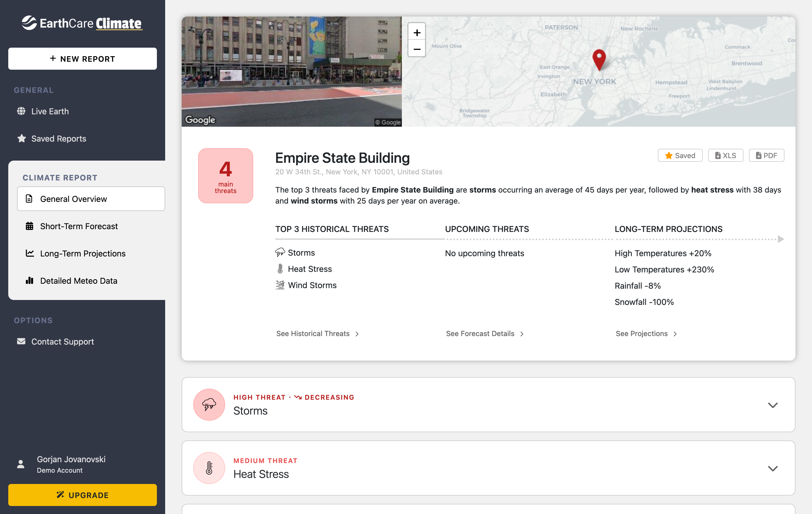Select the General Overview tab
Screen dimensions: 812x514
pos(91,199)
